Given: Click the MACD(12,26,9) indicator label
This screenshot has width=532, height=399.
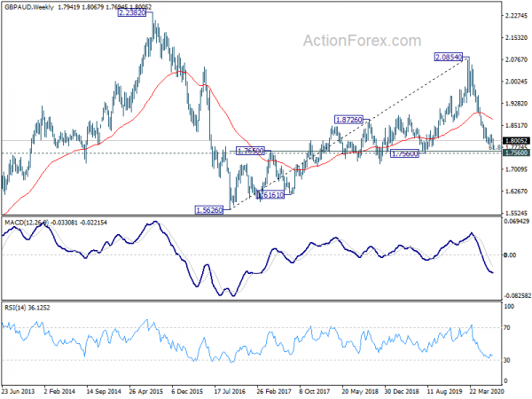Looking at the screenshot, I should coord(27,223).
